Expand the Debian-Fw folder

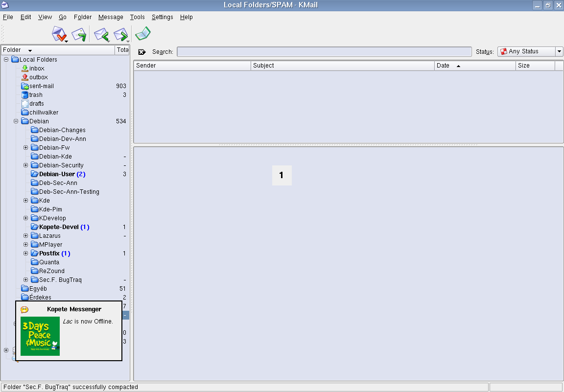25,147
